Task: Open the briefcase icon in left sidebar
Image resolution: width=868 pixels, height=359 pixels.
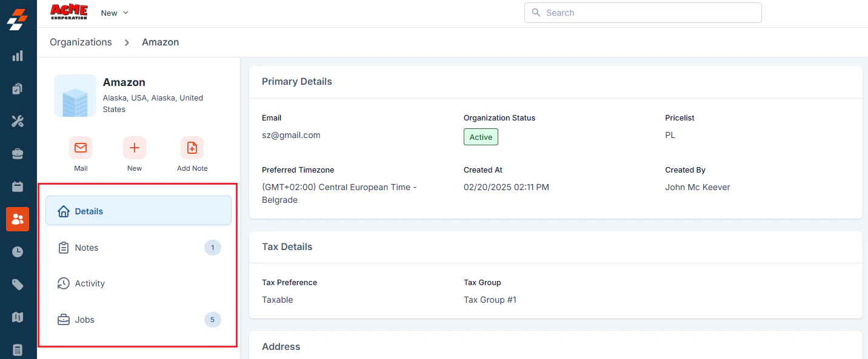Action: click(18, 154)
